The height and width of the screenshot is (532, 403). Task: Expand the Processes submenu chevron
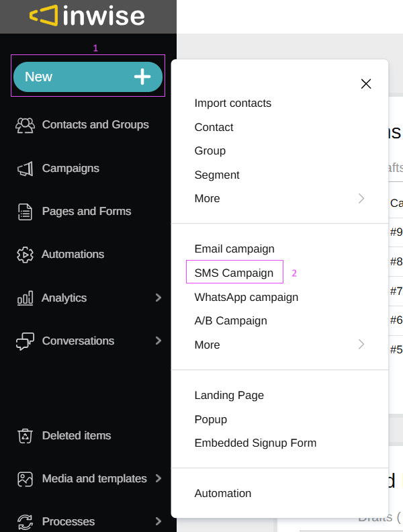(158, 521)
